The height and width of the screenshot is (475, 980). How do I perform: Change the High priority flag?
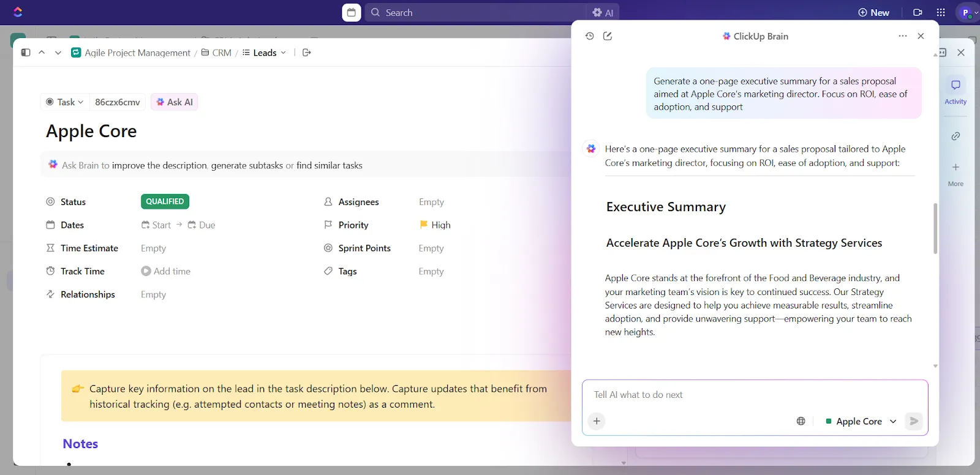point(435,225)
